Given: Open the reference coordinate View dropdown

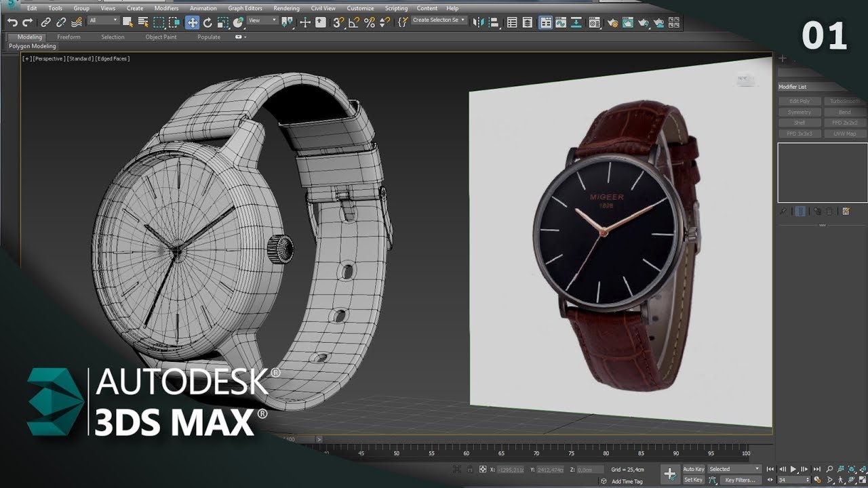Looking at the screenshot, I should 262,20.
